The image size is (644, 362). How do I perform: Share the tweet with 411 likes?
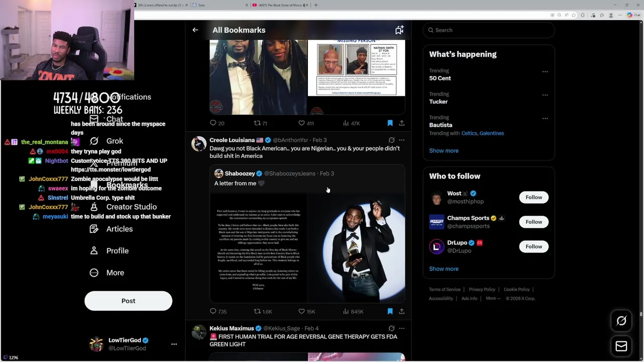click(x=401, y=123)
